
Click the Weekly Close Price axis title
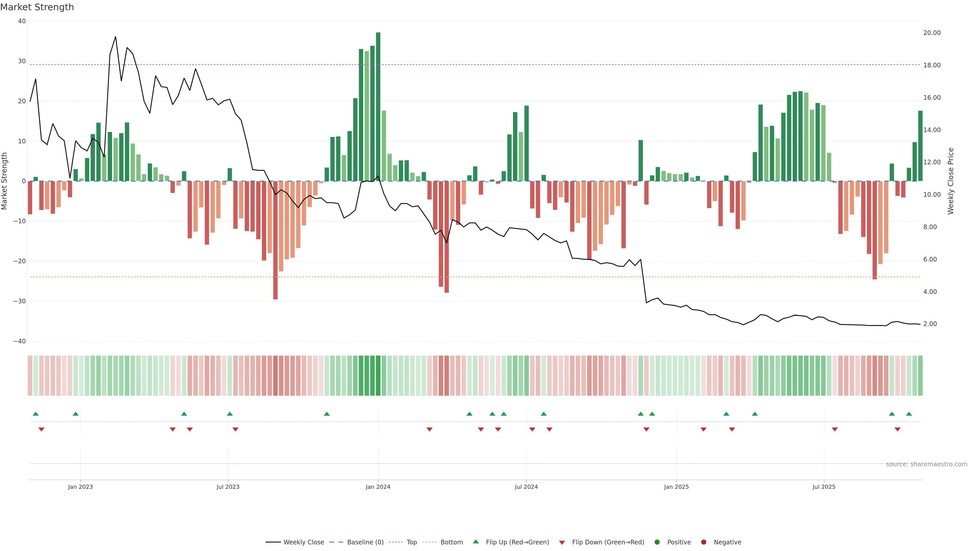pos(951,181)
